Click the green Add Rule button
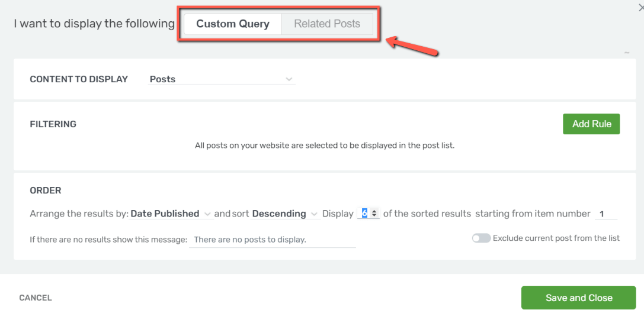Viewport: 644px width, 310px height. [591, 124]
